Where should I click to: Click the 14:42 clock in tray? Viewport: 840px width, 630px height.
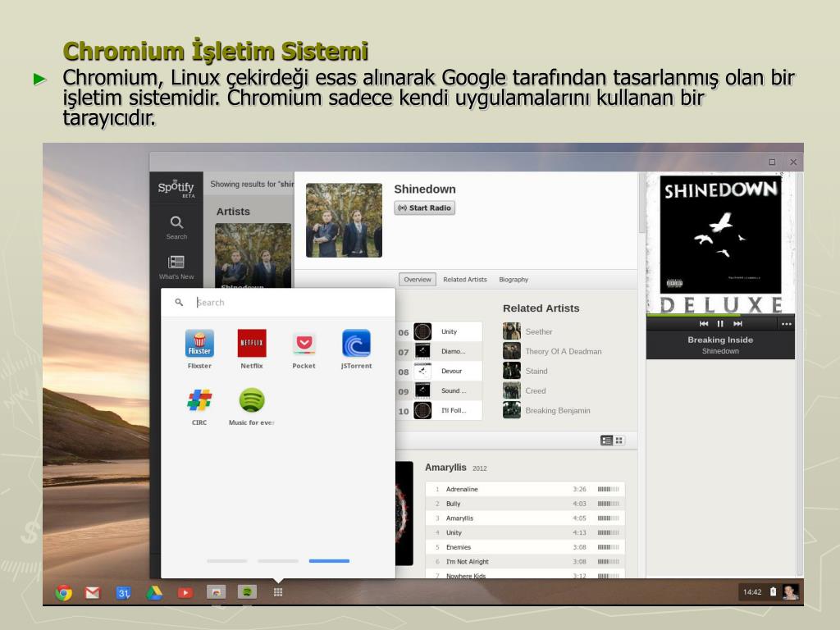(752, 592)
